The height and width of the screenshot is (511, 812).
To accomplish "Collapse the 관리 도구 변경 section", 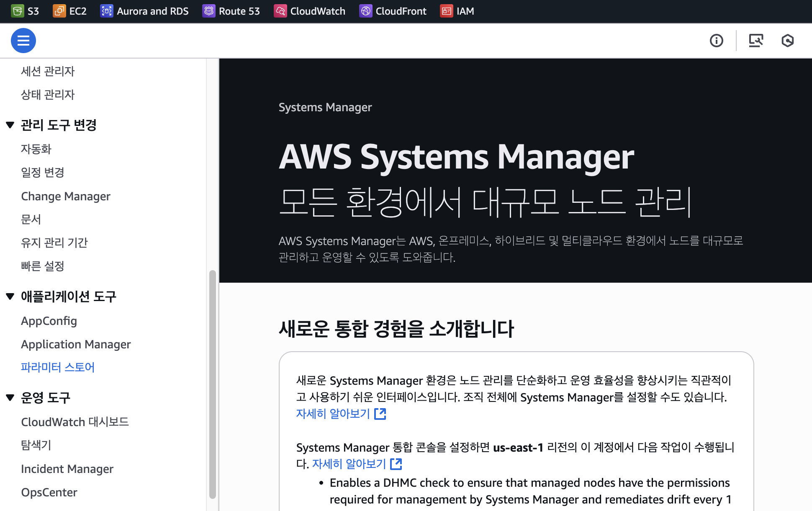I will 10,125.
